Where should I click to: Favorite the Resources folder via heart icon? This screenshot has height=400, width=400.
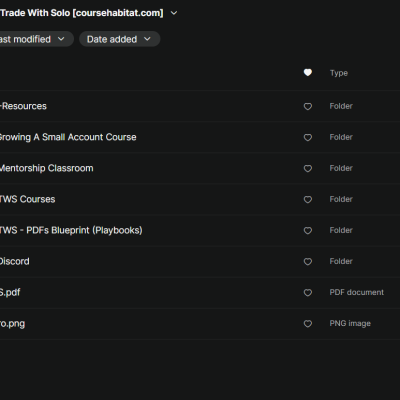pos(308,106)
